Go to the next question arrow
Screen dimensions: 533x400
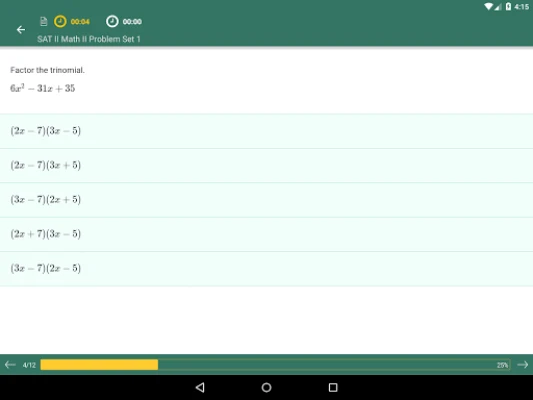(522, 365)
